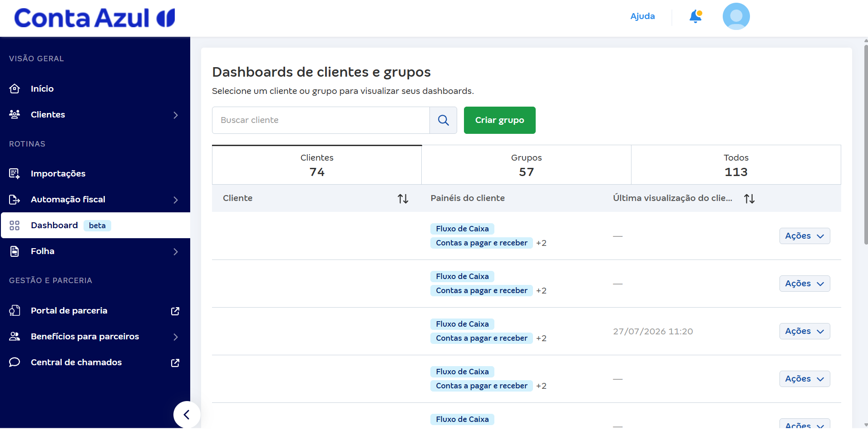
Task: Click the search magnifier icon
Action: click(x=444, y=120)
